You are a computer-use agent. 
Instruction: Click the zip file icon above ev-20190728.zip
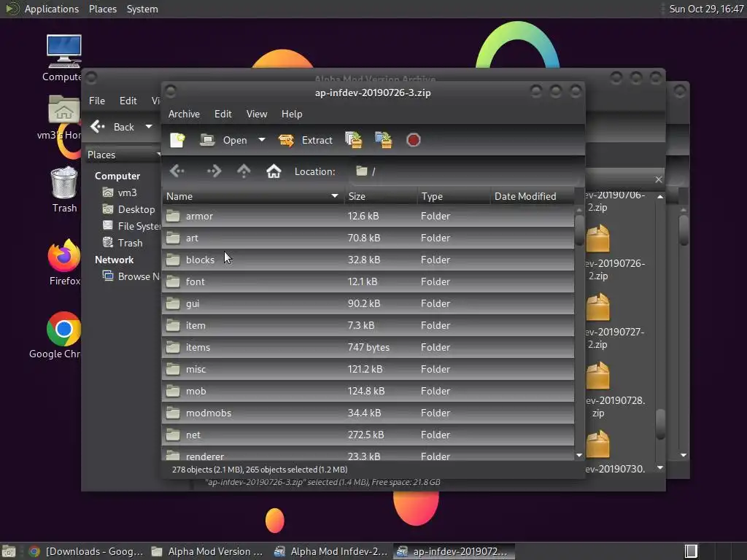click(598, 376)
